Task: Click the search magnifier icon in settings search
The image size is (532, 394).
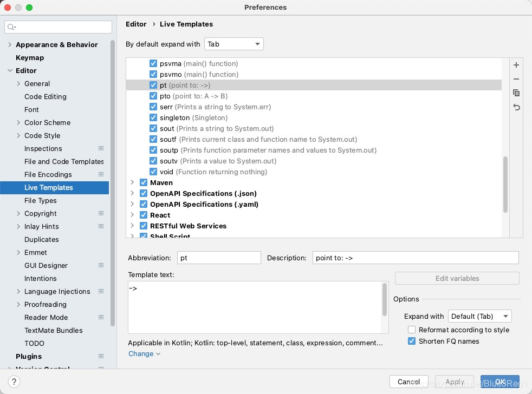Action: [11, 27]
